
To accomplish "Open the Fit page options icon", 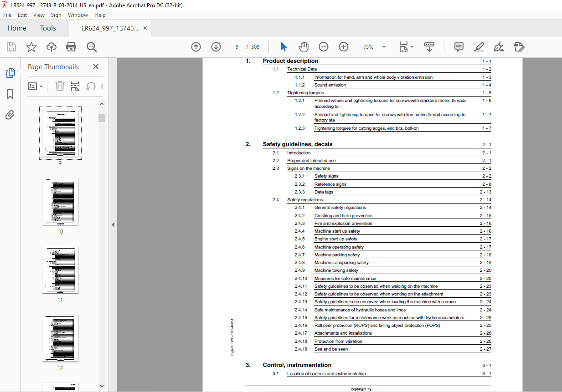I will point(403,47).
